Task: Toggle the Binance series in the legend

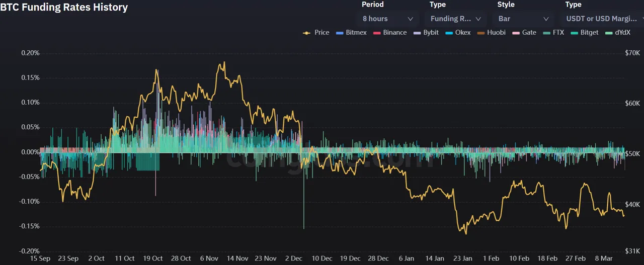Action: [x=389, y=32]
